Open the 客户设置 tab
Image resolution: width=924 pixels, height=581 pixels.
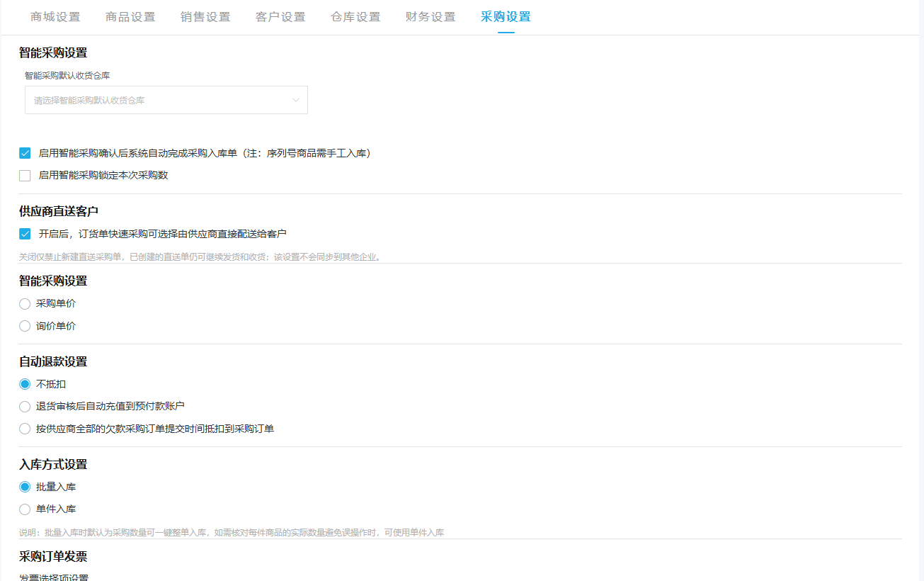[x=280, y=17]
